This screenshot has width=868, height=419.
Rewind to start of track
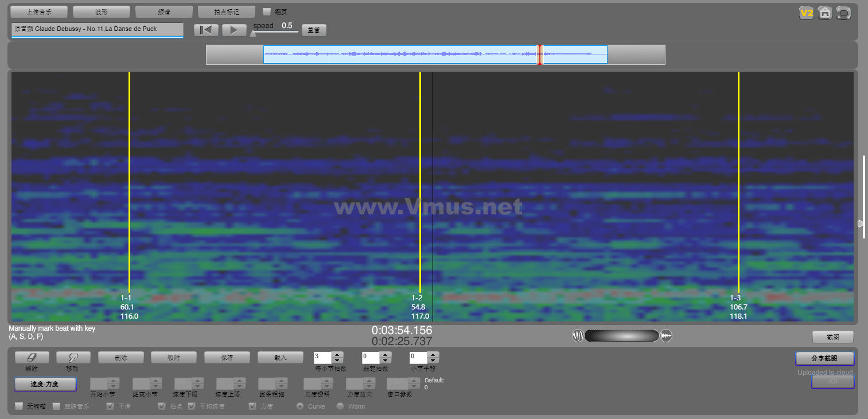[x=206, y=30]
